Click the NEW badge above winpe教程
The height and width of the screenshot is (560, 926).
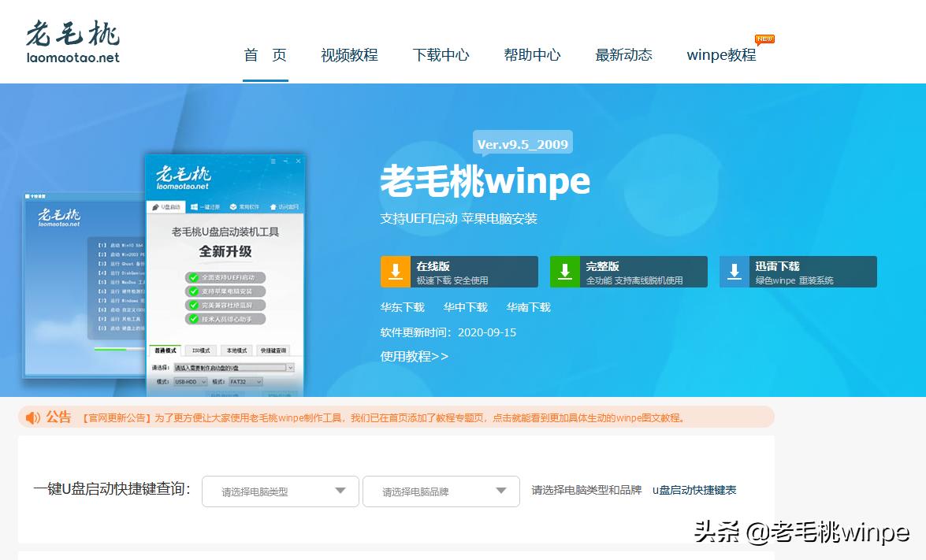pos(764,38)
